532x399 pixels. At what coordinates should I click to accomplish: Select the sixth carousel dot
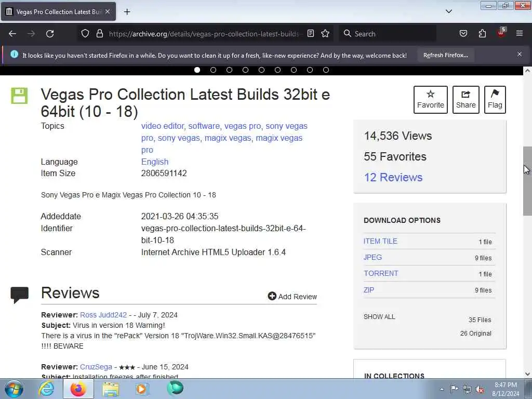coord(277,70)
